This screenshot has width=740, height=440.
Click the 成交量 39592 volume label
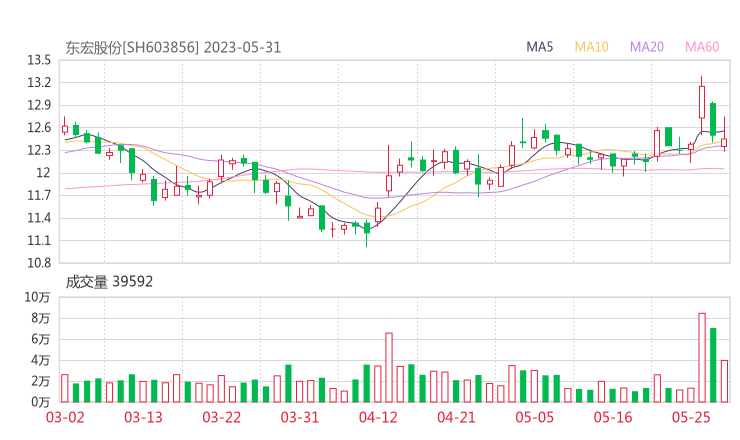pyautogui.click(x=109, y=282)
